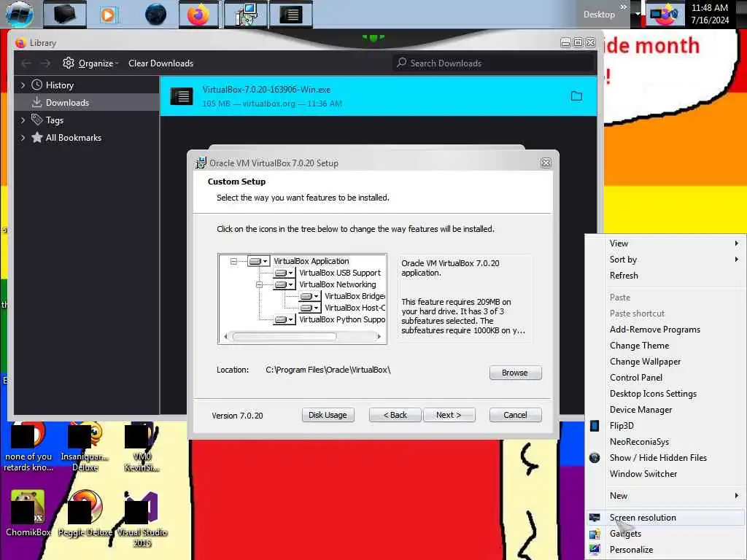
Task: Select ChomikBox desktop icon
Action: pos(28,513)
